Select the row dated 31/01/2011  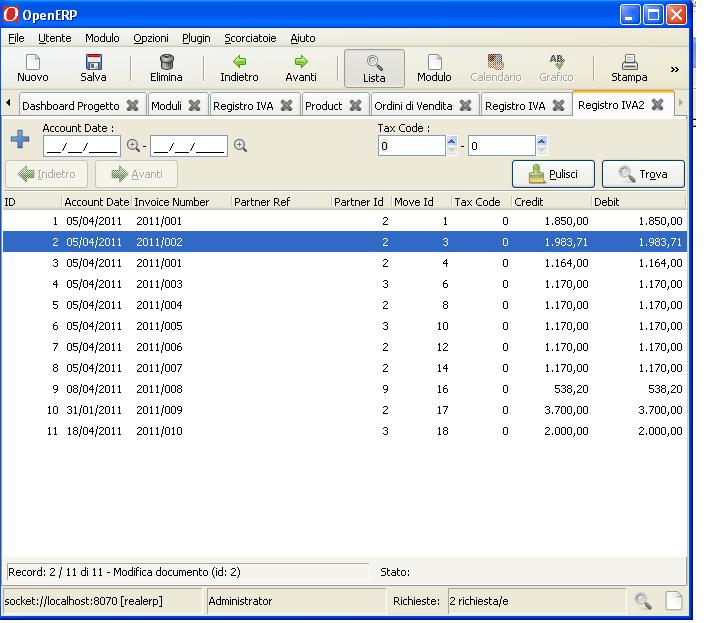coord(345,410)
